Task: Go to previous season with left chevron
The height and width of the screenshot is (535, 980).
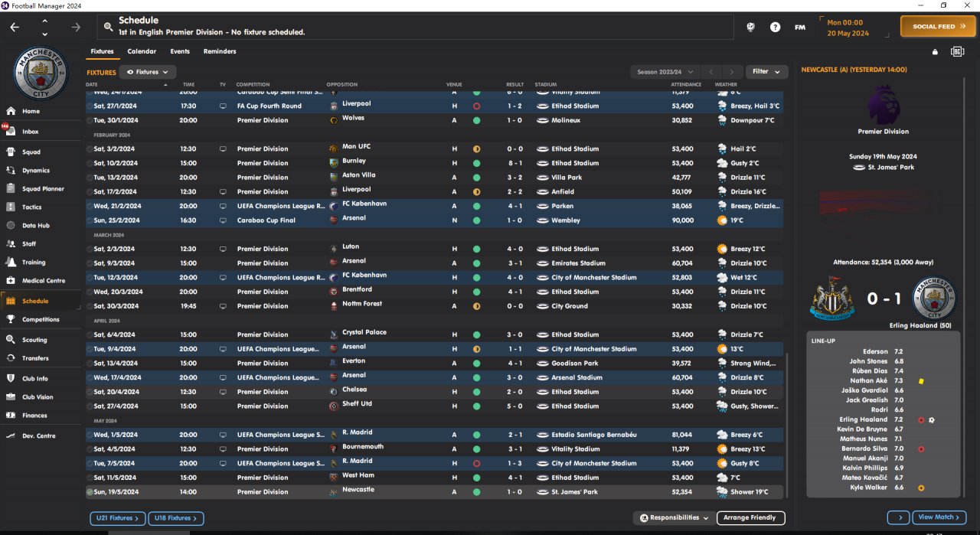Action: point(711,72)
